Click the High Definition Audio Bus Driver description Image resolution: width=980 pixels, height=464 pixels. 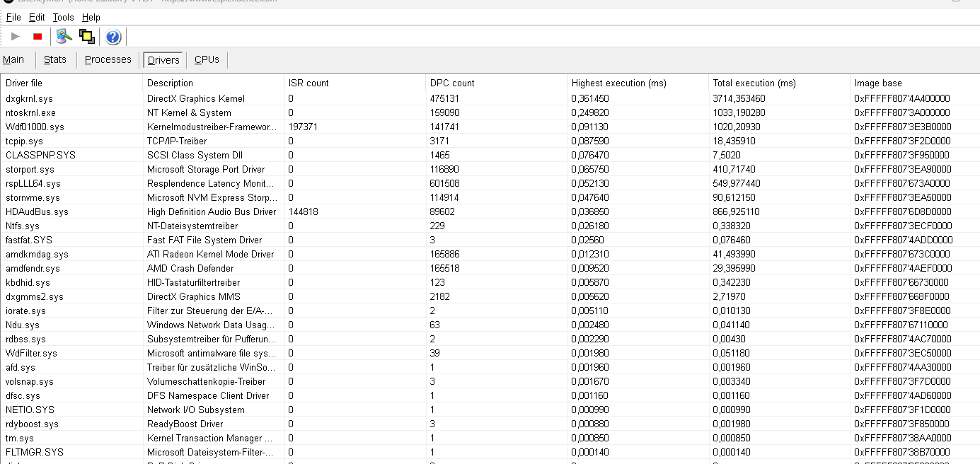[x=212, y=211]
